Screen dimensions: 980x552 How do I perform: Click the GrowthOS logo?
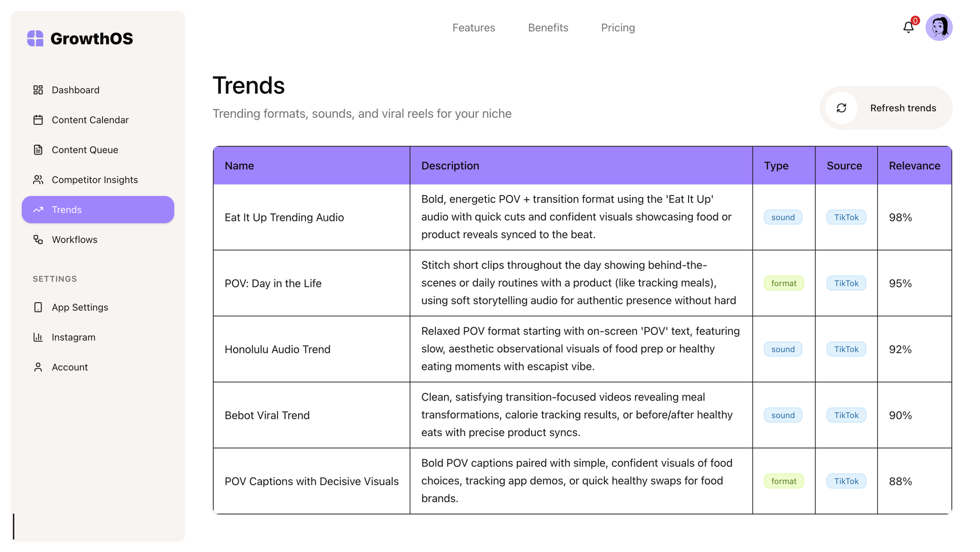coord(80,38)
